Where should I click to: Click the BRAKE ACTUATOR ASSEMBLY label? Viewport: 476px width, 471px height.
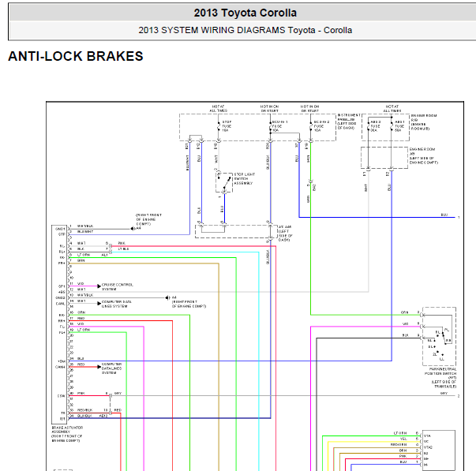(x=67, y=434)
